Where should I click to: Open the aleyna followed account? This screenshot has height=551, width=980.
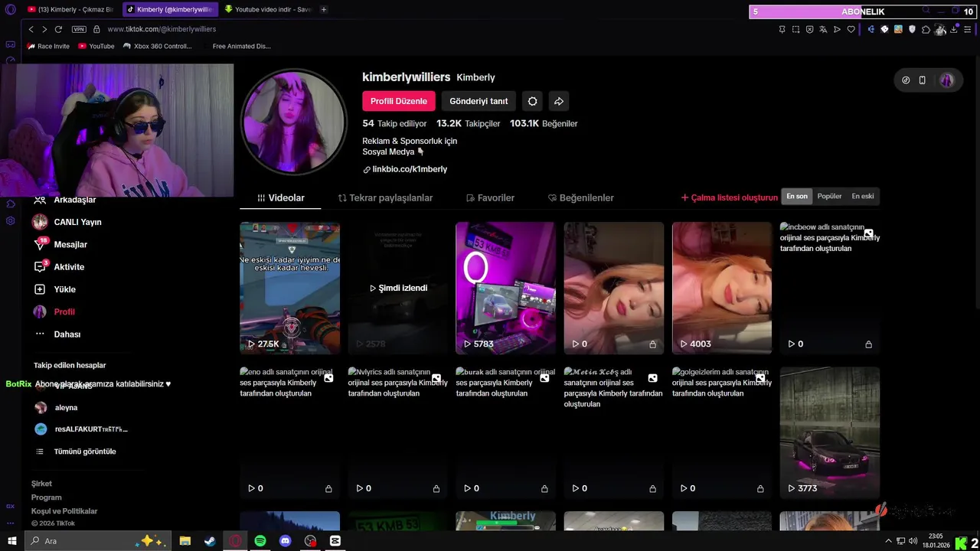coord(57,408)
